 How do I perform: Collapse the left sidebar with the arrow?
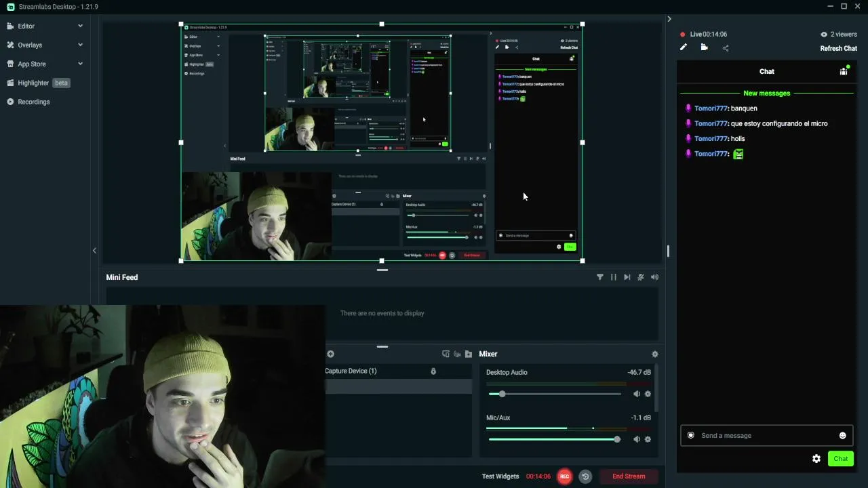94,251
